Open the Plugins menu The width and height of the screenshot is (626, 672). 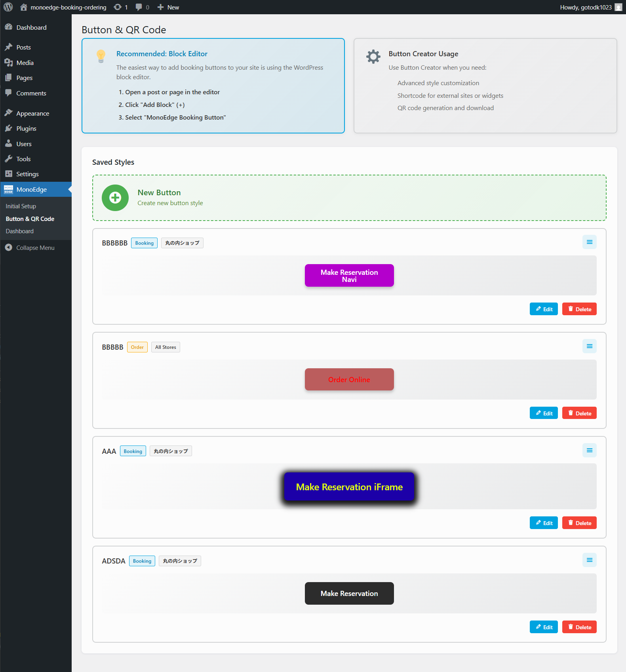click(36, 128)
